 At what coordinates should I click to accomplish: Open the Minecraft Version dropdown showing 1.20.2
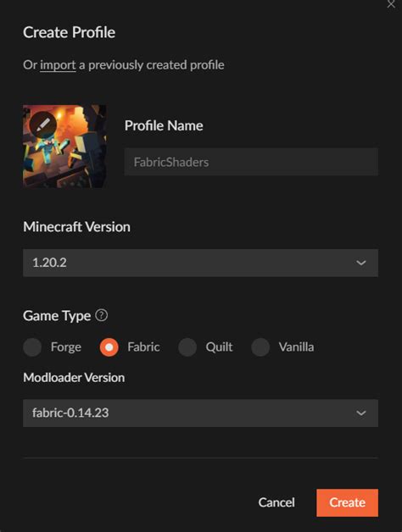[200, 263]
